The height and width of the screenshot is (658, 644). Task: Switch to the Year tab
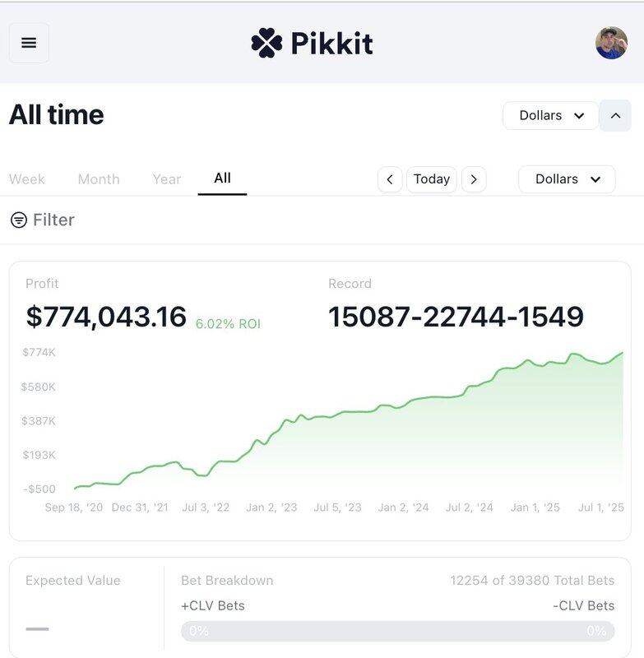[167, 179]
